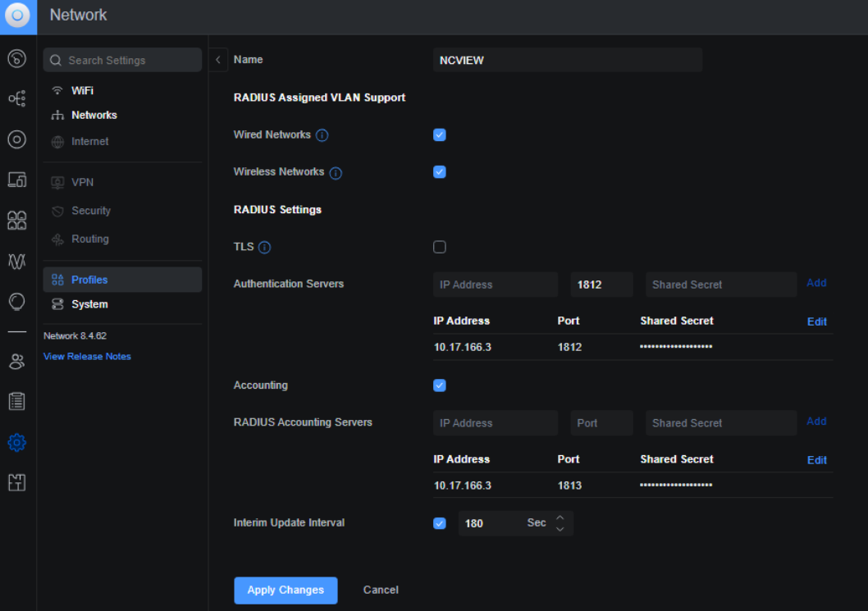Click Wireless Networks info icon
868x611 pixels.
pos(336,173)
